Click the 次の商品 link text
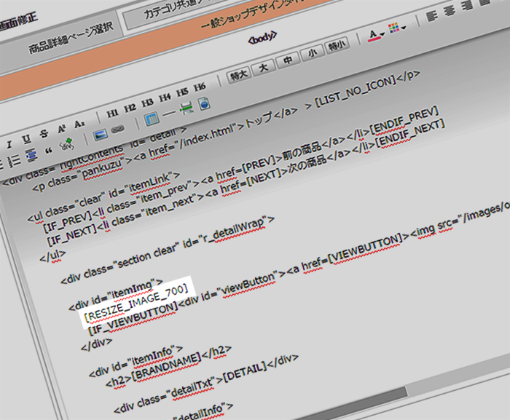This screenshot has width=510, height=420. [307, 165]
